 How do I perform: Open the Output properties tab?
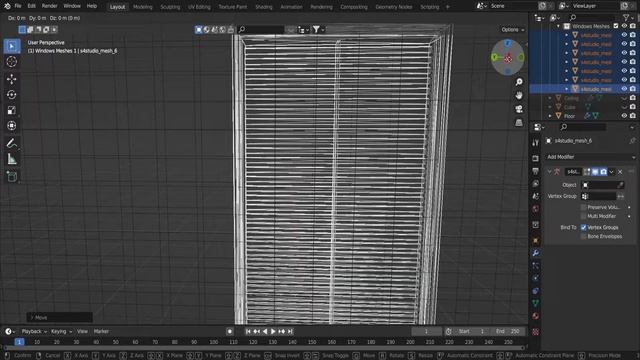coord(536,171)
